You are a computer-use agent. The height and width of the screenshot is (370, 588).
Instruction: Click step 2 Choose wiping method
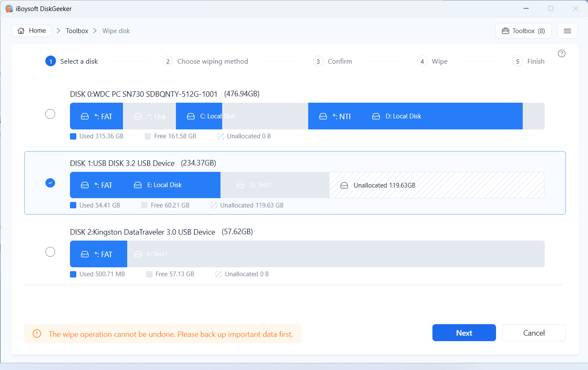click(x=205, y=61)
